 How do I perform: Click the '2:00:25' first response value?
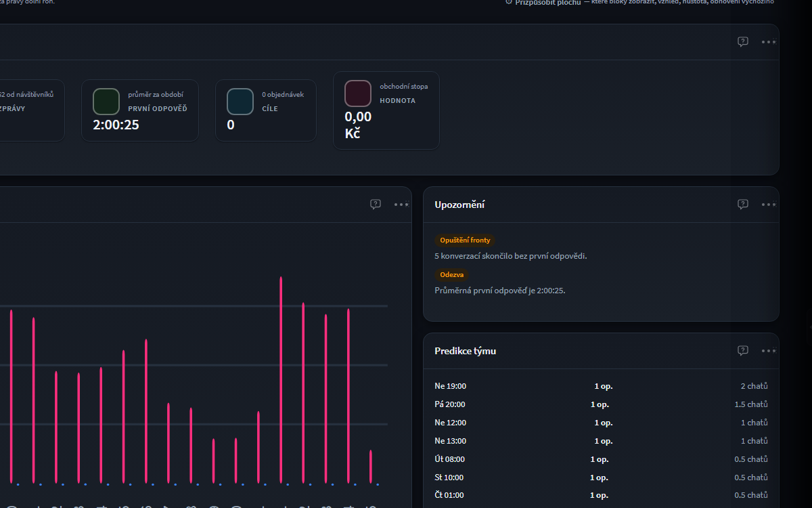tap(116, 125)
